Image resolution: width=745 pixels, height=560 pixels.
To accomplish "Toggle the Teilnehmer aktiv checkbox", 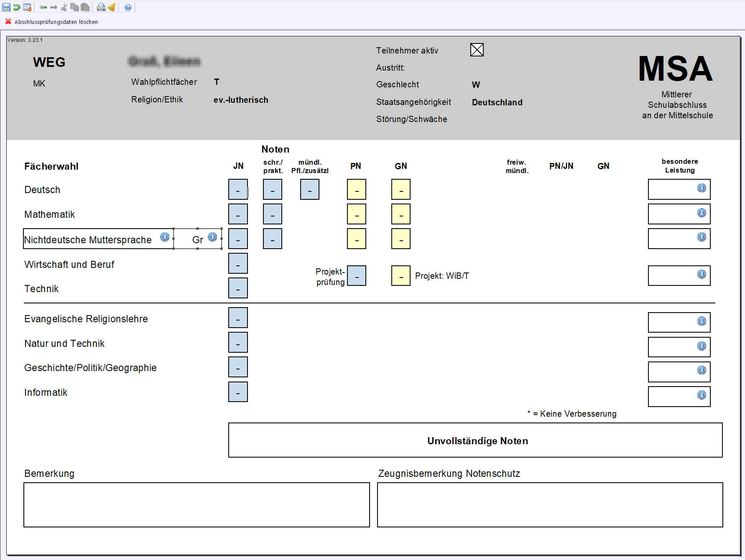I will point(477,50).
